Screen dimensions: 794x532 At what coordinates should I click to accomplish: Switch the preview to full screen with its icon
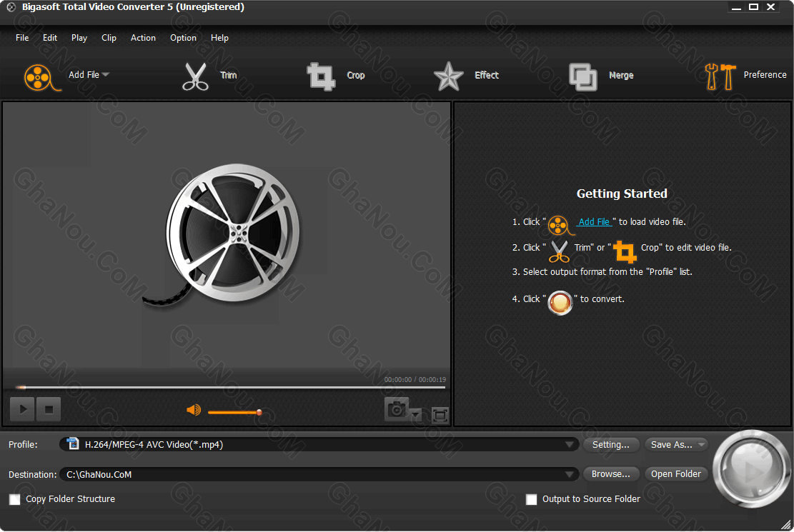(440, 415)
